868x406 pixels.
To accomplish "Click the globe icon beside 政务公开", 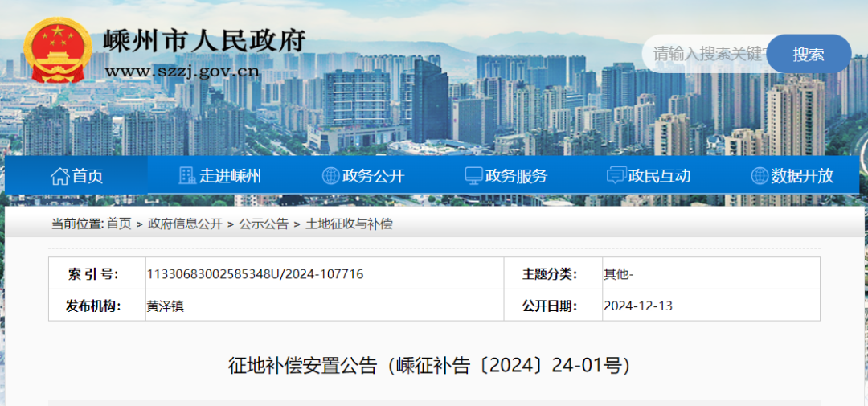I will pos(330,176).
